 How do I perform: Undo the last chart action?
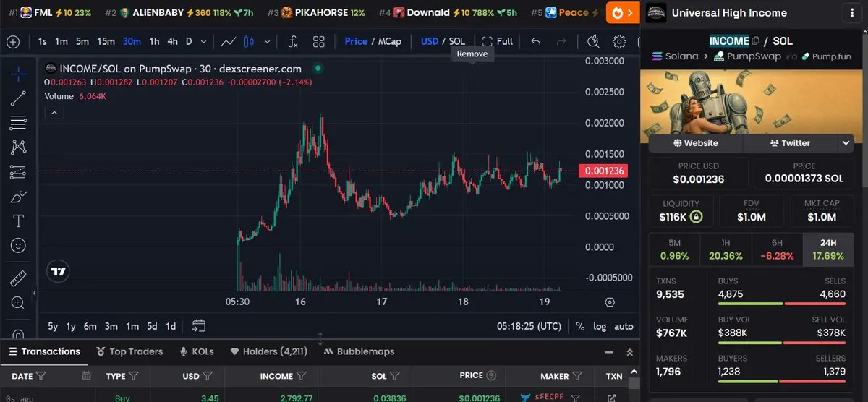[x=536, y=41]
